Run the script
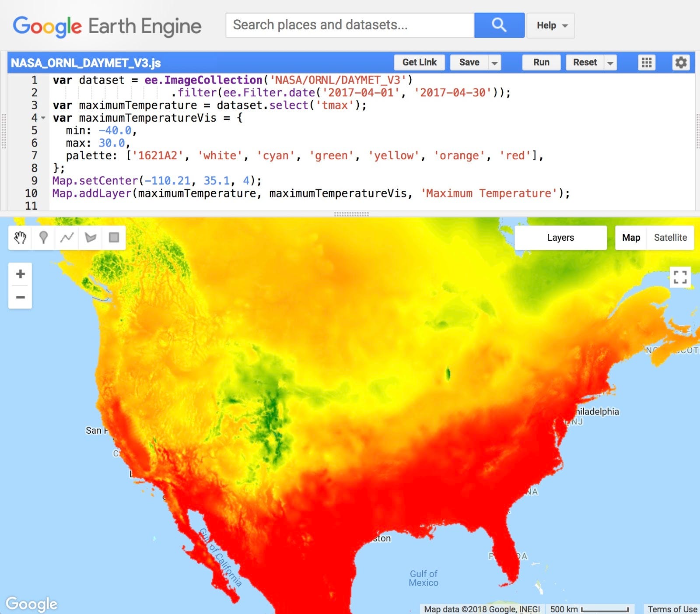Viewport: 700px width, 614px height. tap(541, 63)
